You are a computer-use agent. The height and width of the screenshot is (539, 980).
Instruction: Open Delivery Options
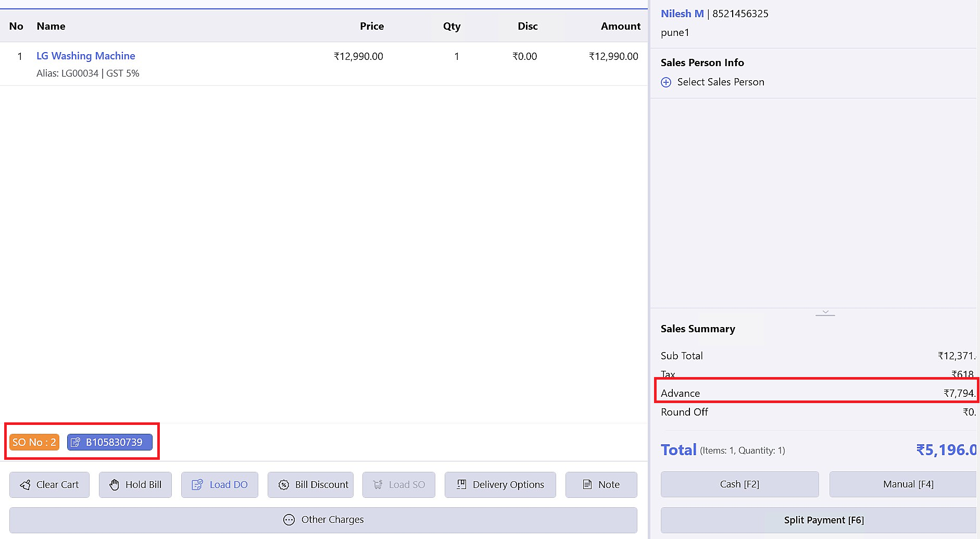click(500, 485)
